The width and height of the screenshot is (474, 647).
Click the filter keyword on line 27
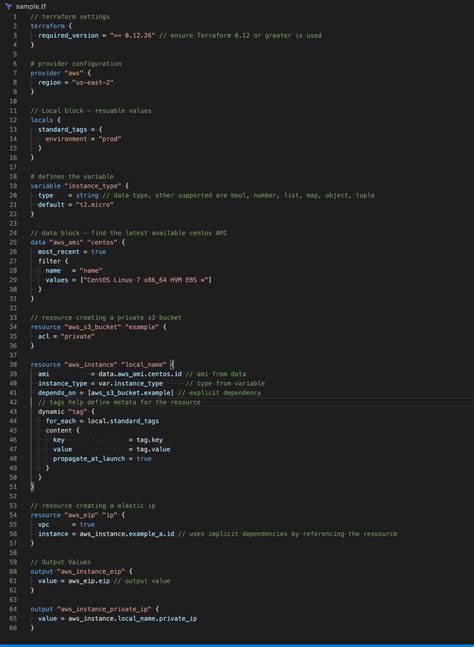coord(49,261)
